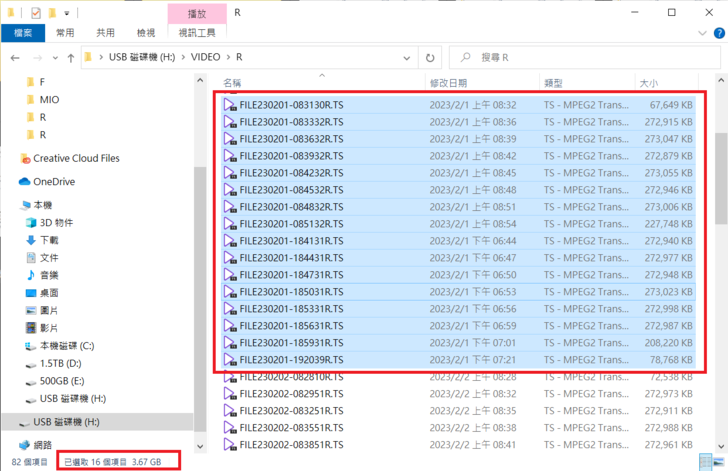Sort by 名稱 column header
The height and width of the screenshot is (471, 728).
tap(232, 83)
